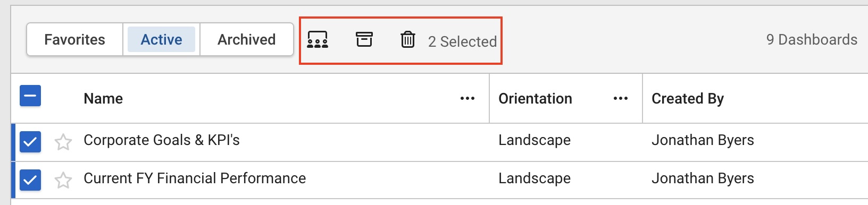Uncheck Current FY Financial Performance checkbox
Viewport: 868px width, 205px height.
pos(30,180)
